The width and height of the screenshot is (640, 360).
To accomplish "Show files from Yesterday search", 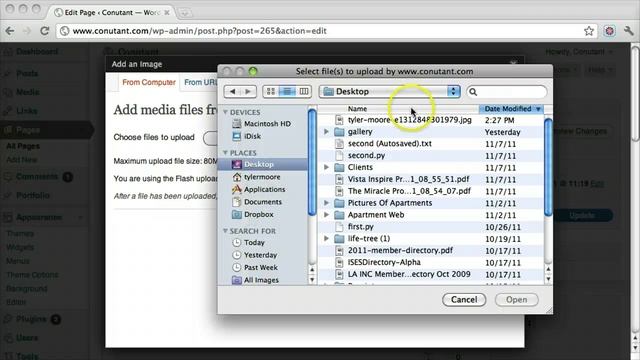I will [255, 255].
